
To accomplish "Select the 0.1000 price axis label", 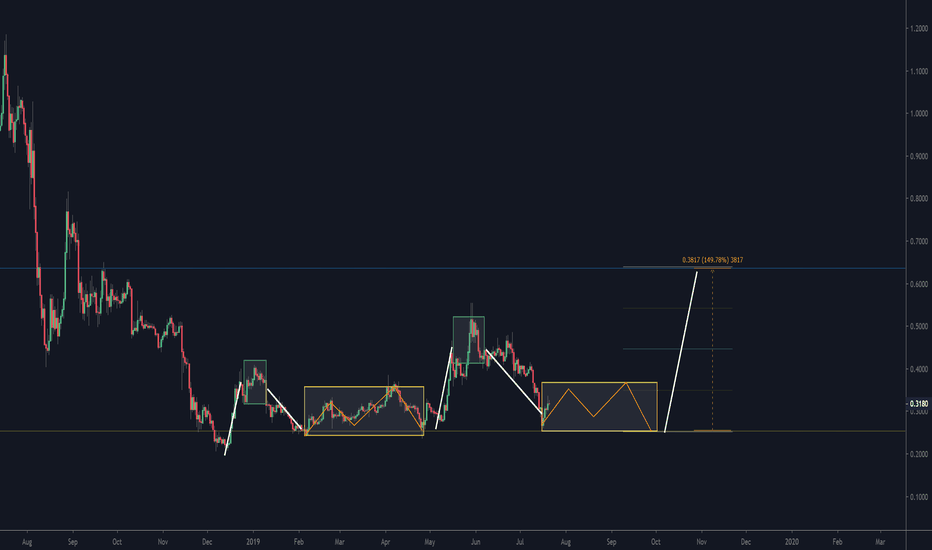I will coord(919,497).
